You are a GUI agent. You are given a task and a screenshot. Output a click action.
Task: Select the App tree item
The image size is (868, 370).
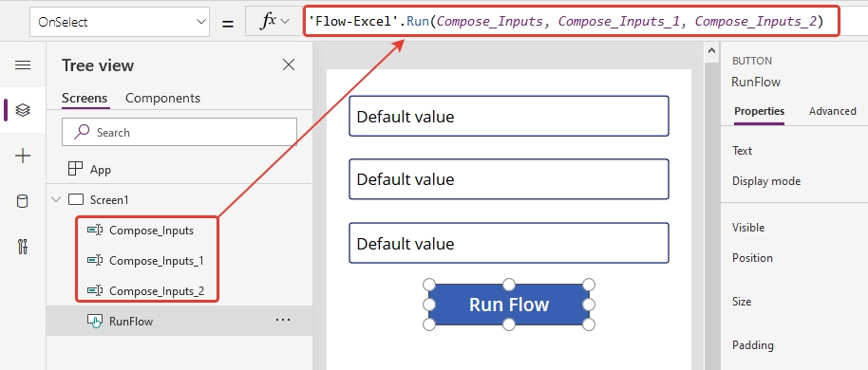[179, 169]
